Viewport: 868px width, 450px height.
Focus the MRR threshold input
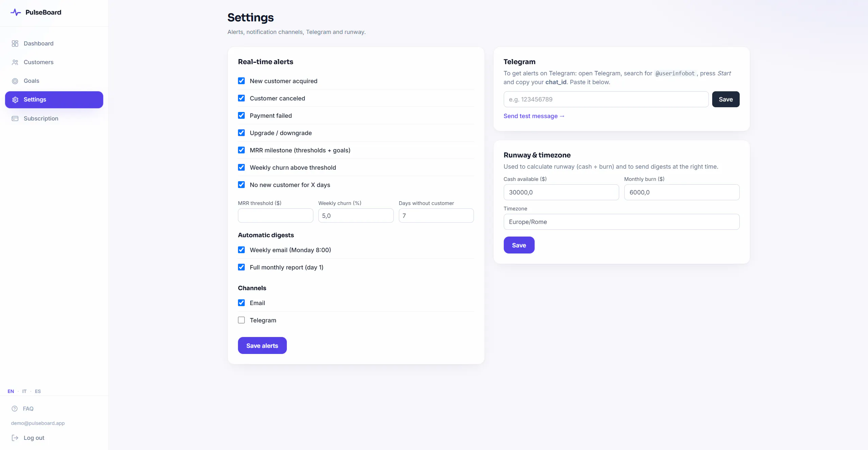coord(275,215)
